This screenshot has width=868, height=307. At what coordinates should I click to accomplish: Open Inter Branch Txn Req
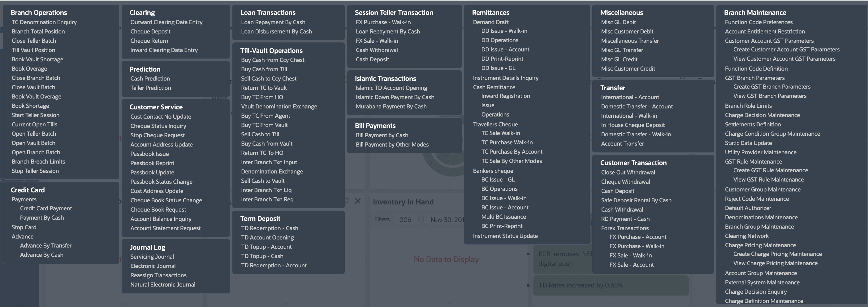pyautogui.click(x=267, y=200)
